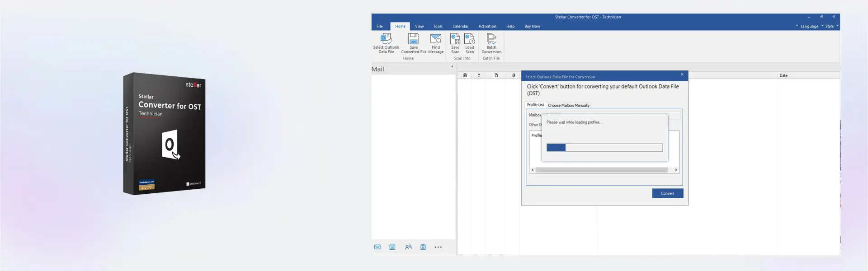Open the Find Message tool
868x271 pixels.
[436, 43]
